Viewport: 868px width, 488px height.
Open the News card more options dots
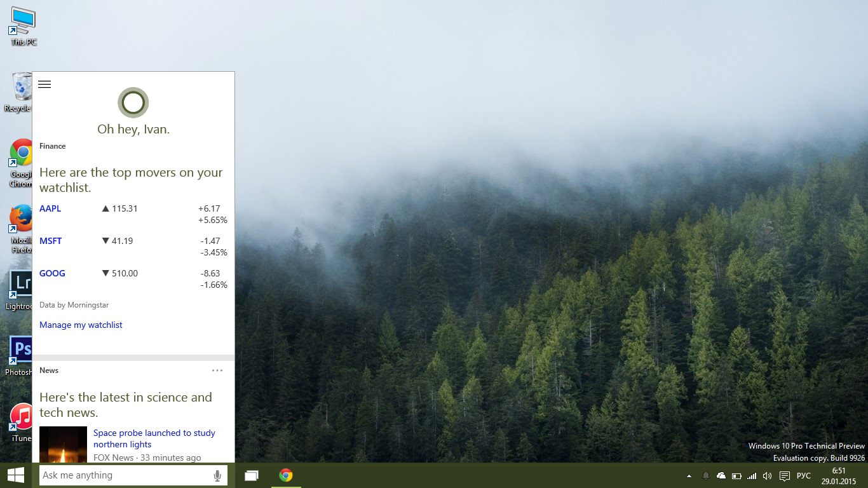pyautogui.click(x=217, y=370)
